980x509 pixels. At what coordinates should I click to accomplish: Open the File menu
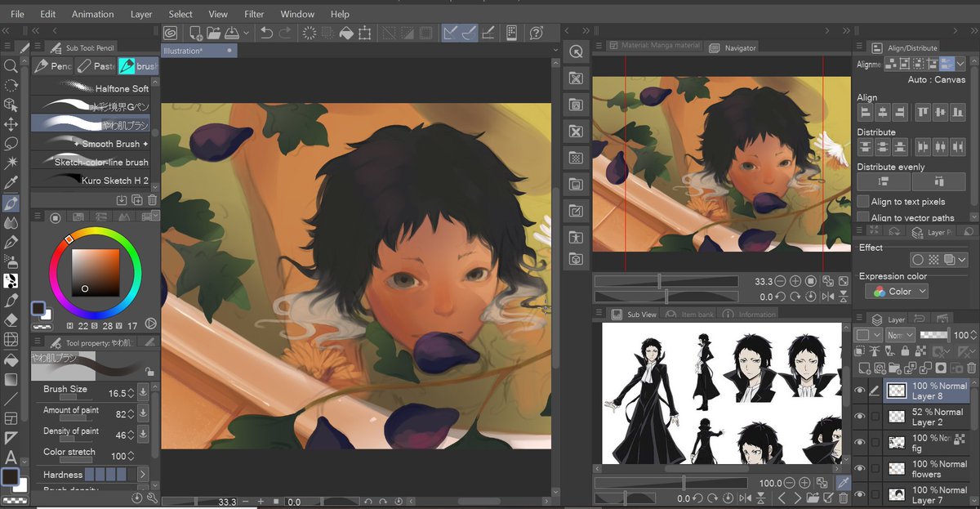coord(17,14)
